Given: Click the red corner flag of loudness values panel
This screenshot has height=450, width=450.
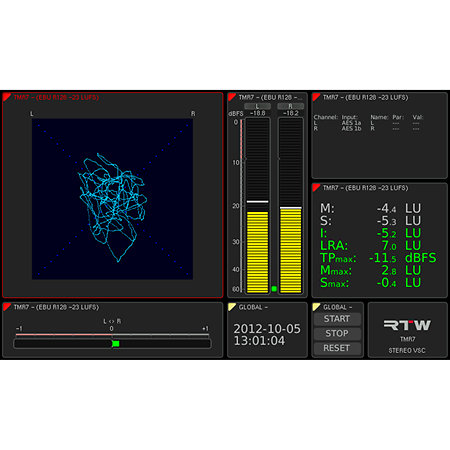Looking at the screenshot, I should pyautogui.click(x=316, y=188).
